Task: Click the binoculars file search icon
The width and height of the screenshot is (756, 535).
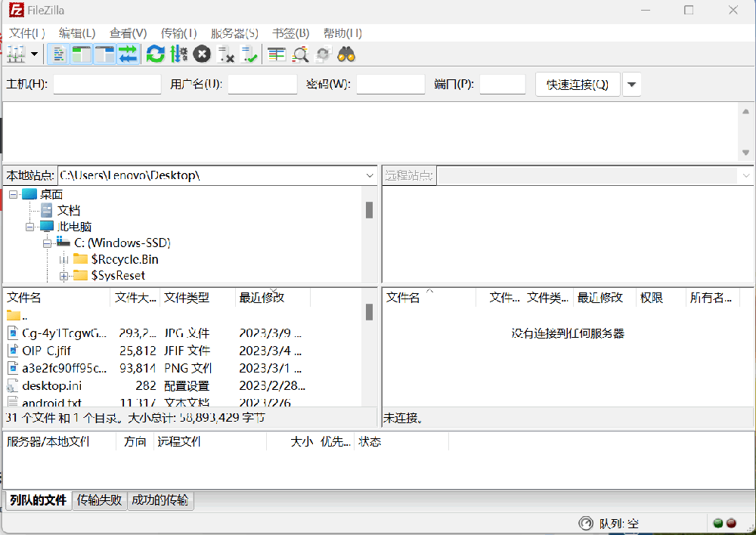Action: pyautogui.click(x=346, y=54)
